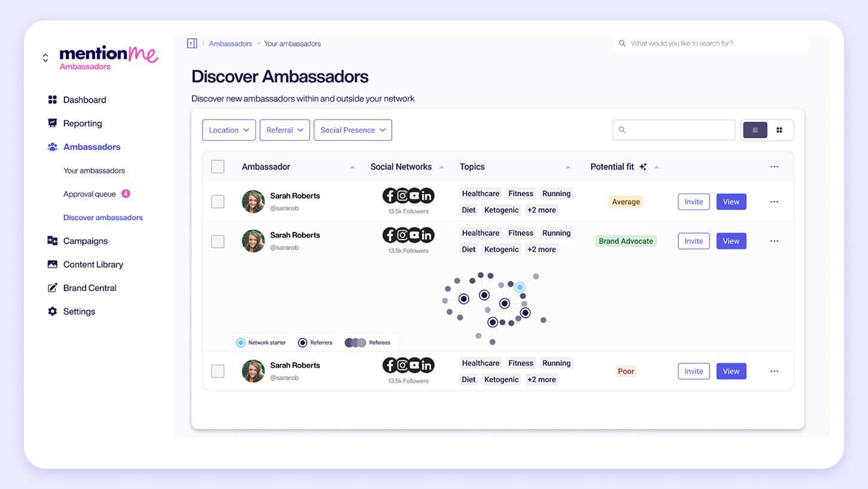Go to Content Library
The height and width of the screenshot is (489, 868).
pyautogui.click(x=93, y=264)
